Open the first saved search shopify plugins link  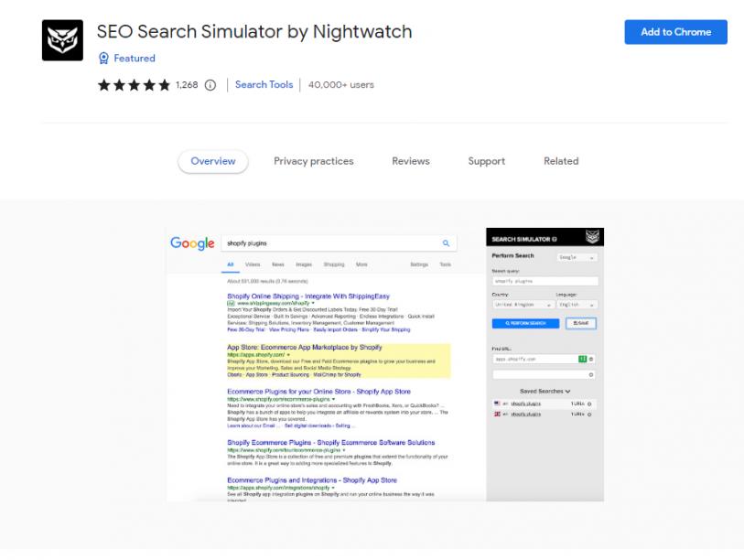(525, 404)
